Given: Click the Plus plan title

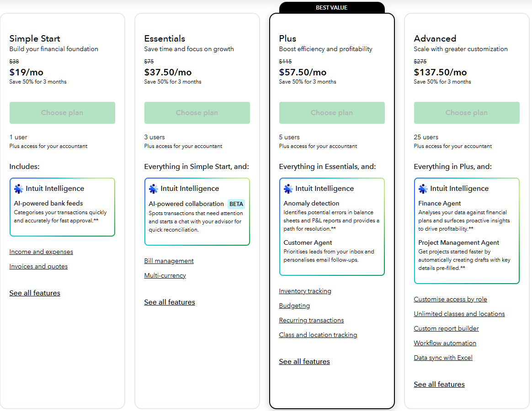Looking at the screenshot, I should click(287, 38).
